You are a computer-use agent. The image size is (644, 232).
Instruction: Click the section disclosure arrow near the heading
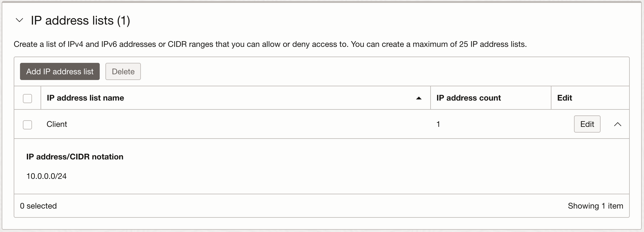click(x=19, y=20)
